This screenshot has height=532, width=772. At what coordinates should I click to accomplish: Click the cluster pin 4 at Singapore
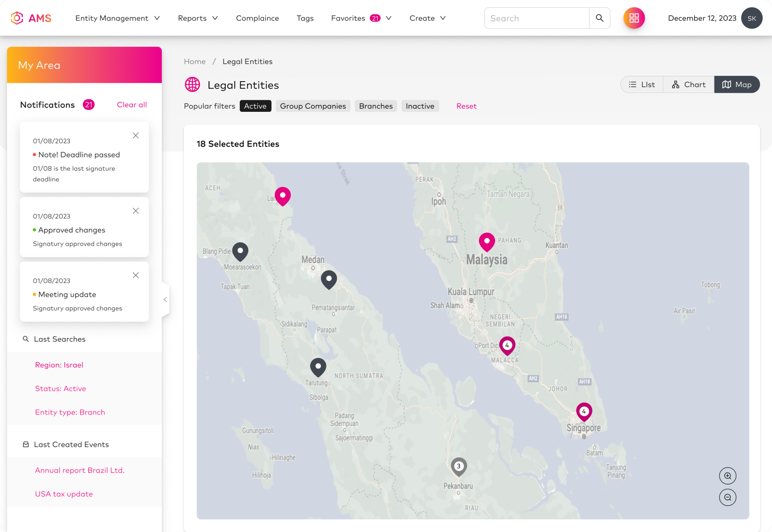pyautogui.click(x=584, y=412)
